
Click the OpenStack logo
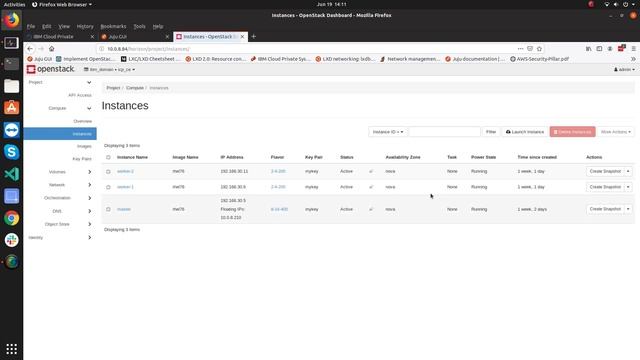(51, 69)
